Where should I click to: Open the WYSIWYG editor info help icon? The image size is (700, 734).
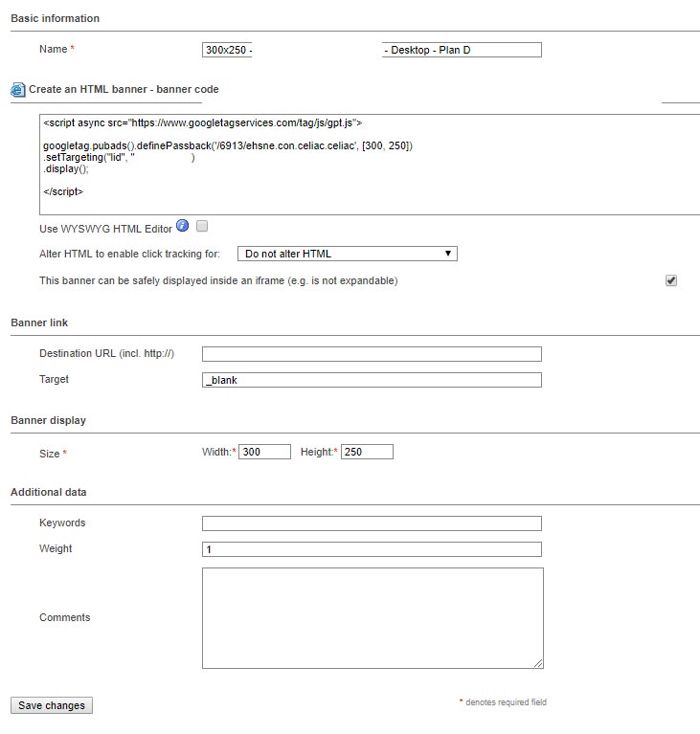pos(182,226)
